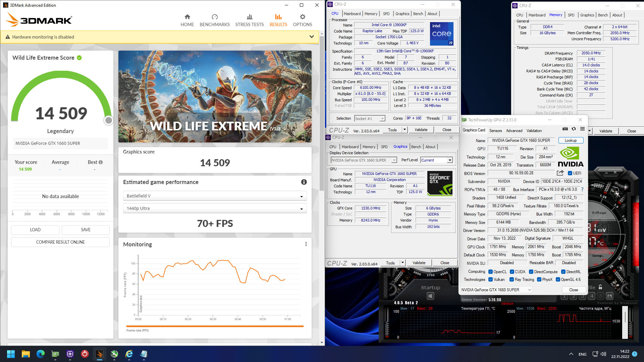Open the Tools dropdown arrow in the CPU-Z Graphics window

point(402,263)
